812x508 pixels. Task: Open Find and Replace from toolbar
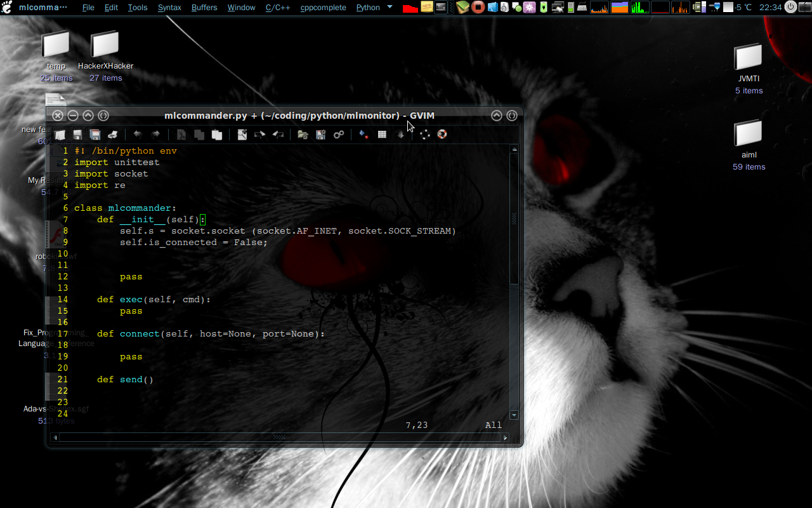point(242,135)
